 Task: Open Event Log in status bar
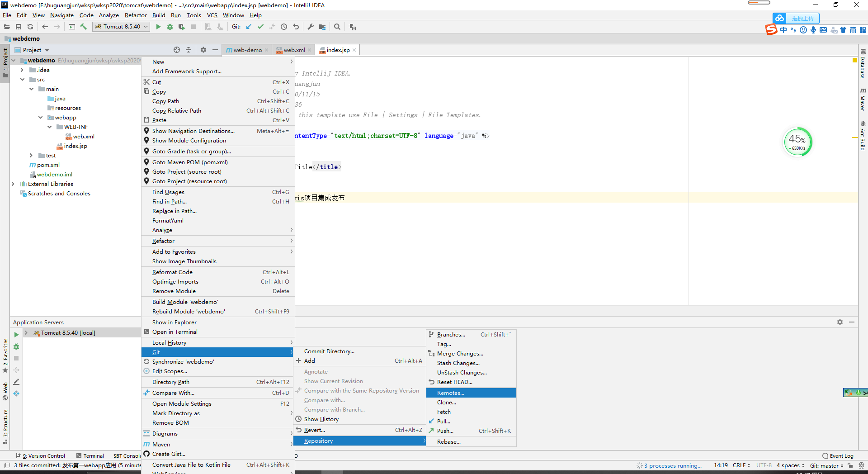pyautogui.click(x=838, y=456)
